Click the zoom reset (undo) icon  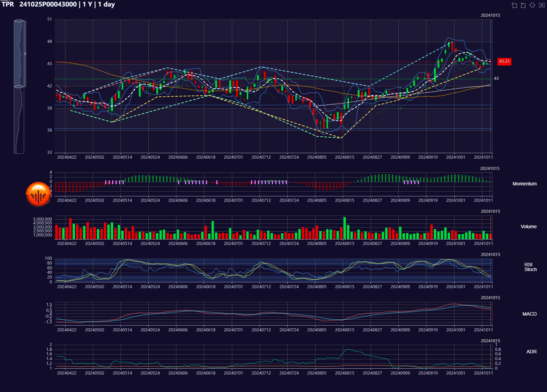point(523,5)
